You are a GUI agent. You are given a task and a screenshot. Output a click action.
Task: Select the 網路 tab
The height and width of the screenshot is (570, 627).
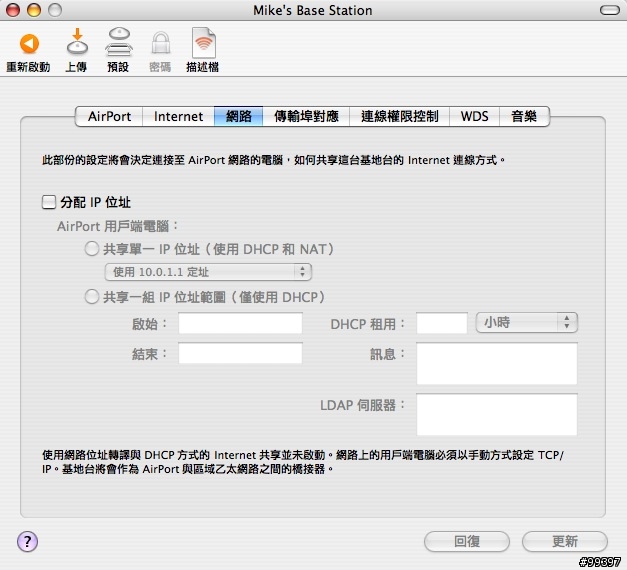coord(239,116)
